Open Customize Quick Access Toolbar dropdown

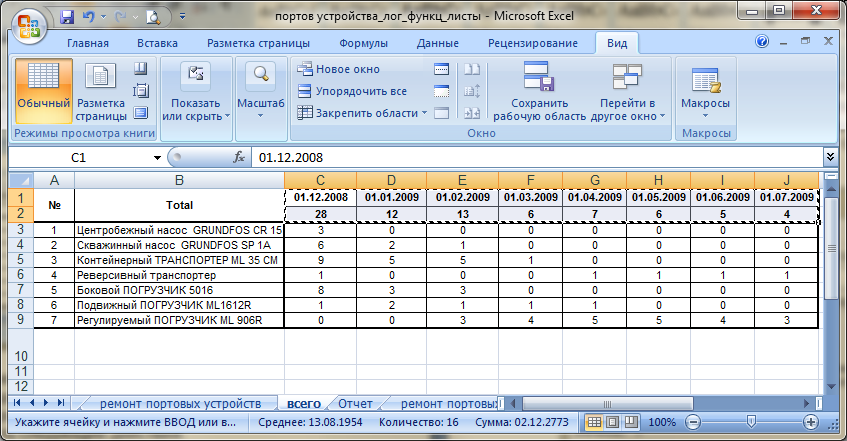183,17
